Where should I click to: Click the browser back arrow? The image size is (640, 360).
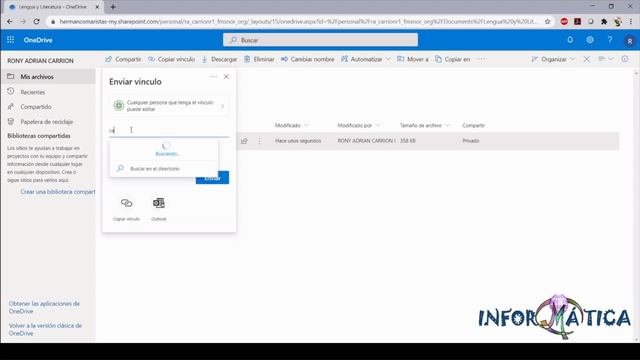tap(9, 21)
